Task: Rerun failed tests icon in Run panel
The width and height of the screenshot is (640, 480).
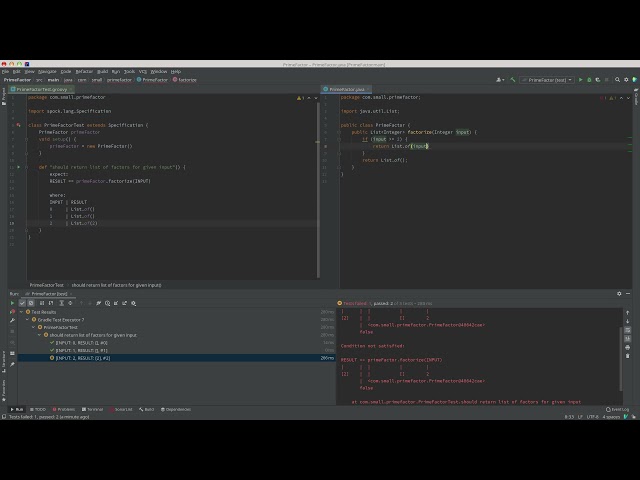Action: point(12,312)
